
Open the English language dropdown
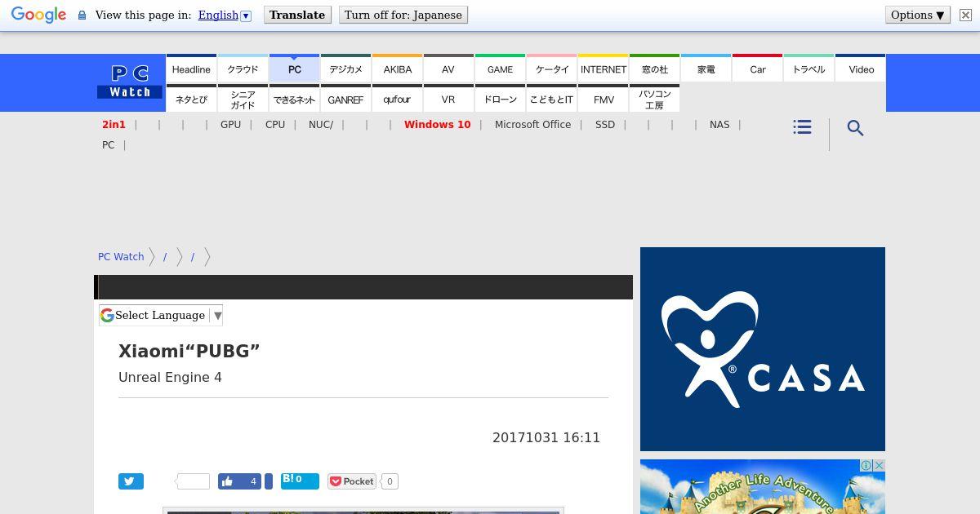click(225, 15)
